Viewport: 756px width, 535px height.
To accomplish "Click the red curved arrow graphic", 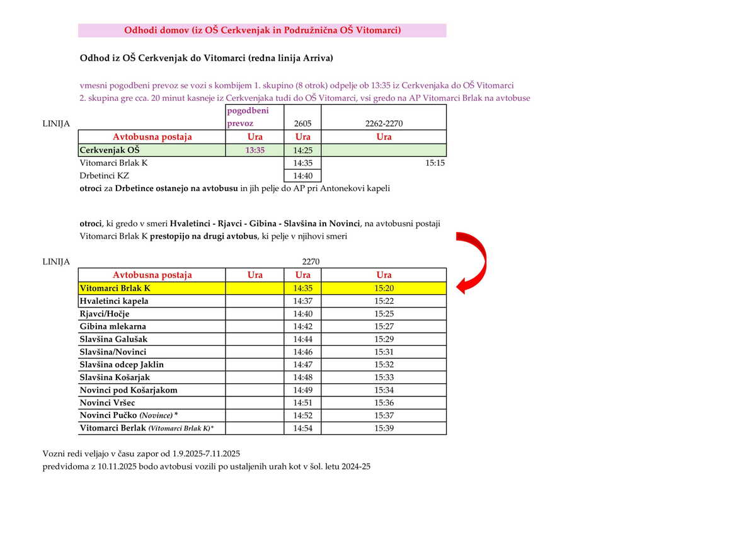I will tap(474, 262).
